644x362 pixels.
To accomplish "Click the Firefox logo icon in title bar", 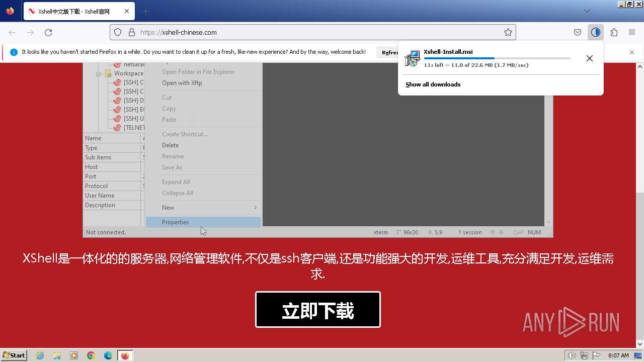I will tap(10, 11).
